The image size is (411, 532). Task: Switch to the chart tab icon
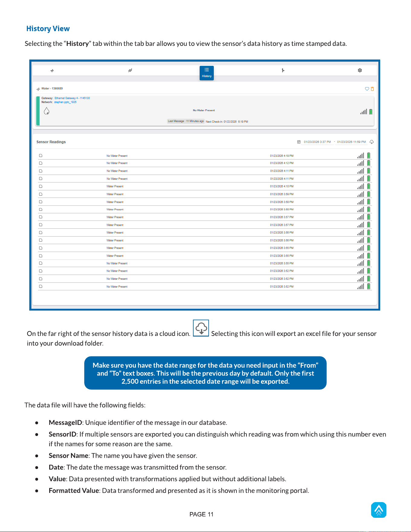point(130,70)
